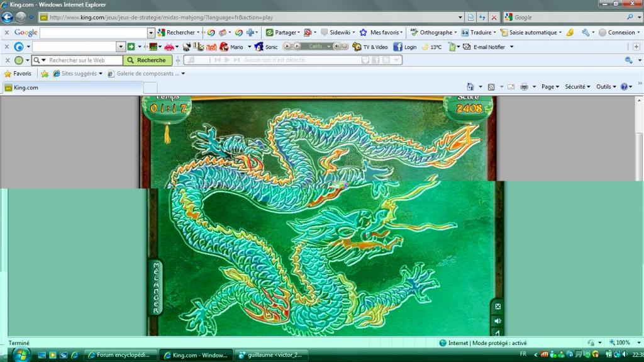Open the Sites suggérés dropdown
Screen dimensions: 644x362
(x=77, y=74)
